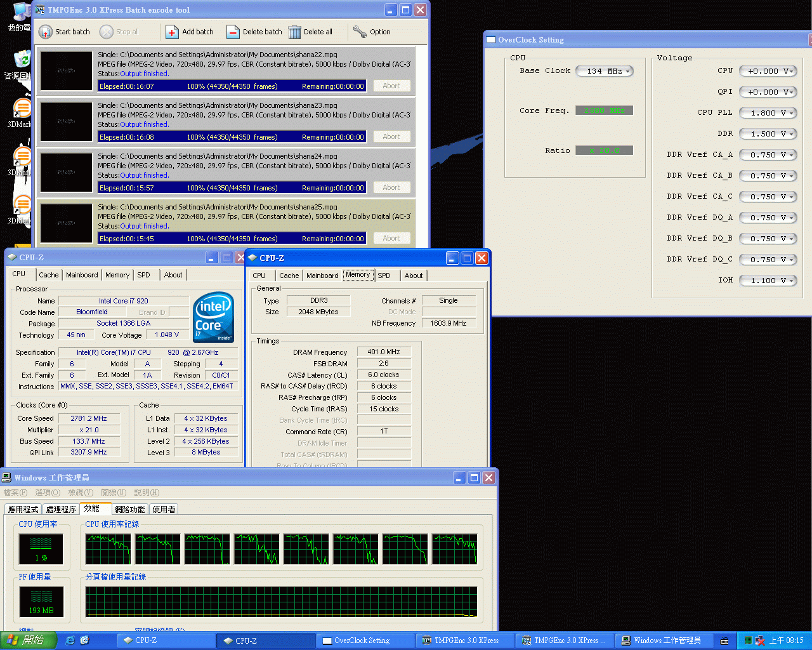
Task: Open the DDR Vref CA_B dropdown
Action: coord(768,176)
